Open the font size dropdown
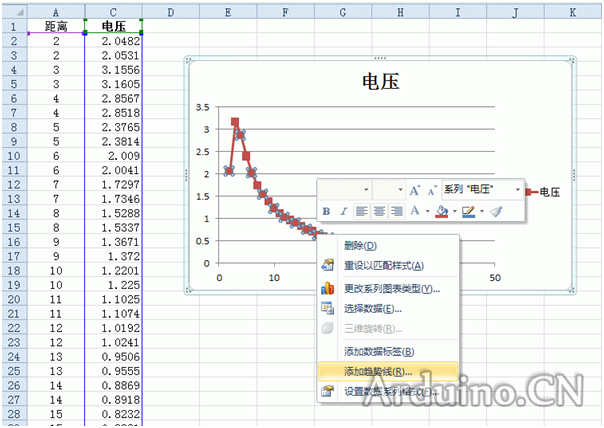Viewport: 604px width, 428px height. pos(401,189)
